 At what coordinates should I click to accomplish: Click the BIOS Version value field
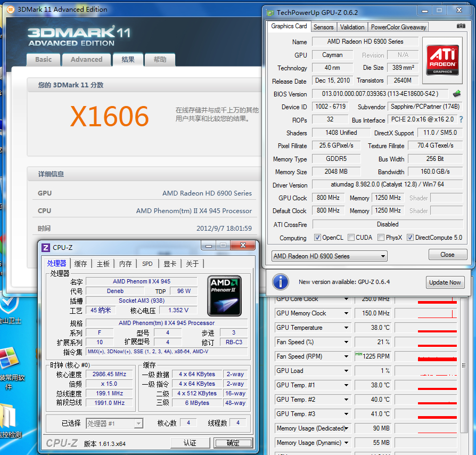(380, 94)
